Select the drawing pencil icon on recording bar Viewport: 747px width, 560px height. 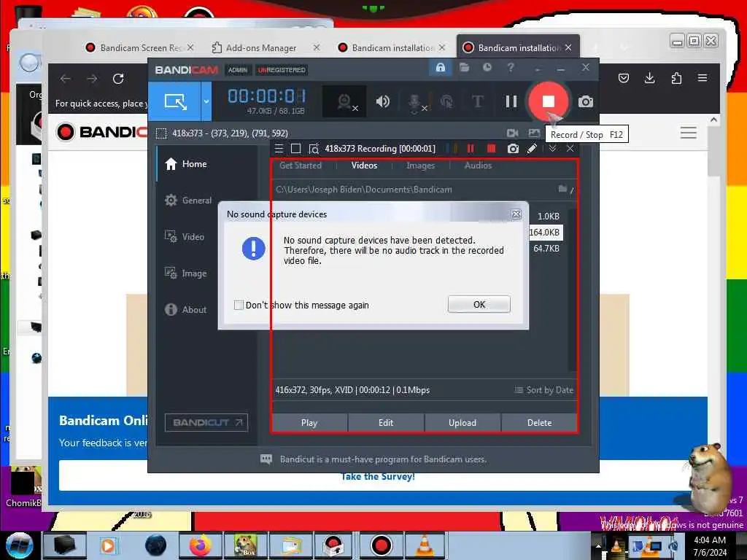(x=532, y=149)
